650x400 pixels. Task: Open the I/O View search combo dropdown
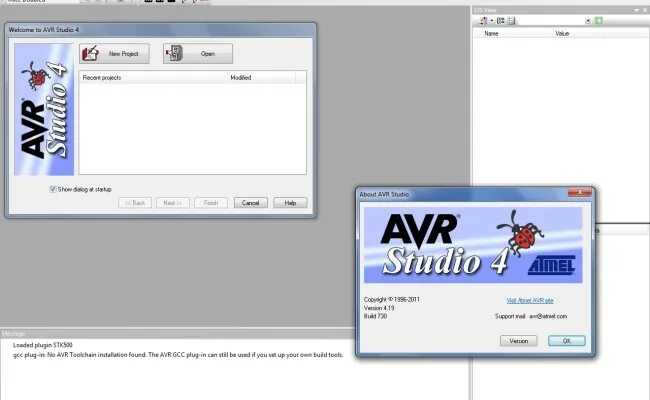pyautogui.click(x=588, y=21)
